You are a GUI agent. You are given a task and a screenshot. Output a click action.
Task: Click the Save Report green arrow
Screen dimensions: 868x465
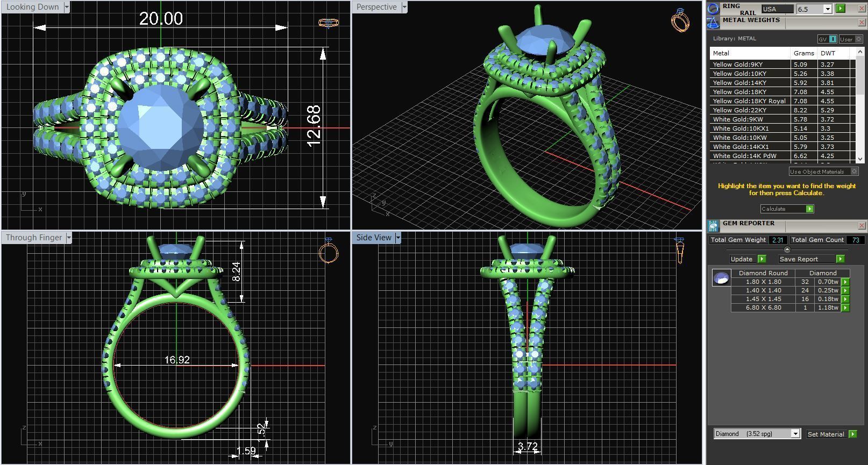click(x=840, y=259)
